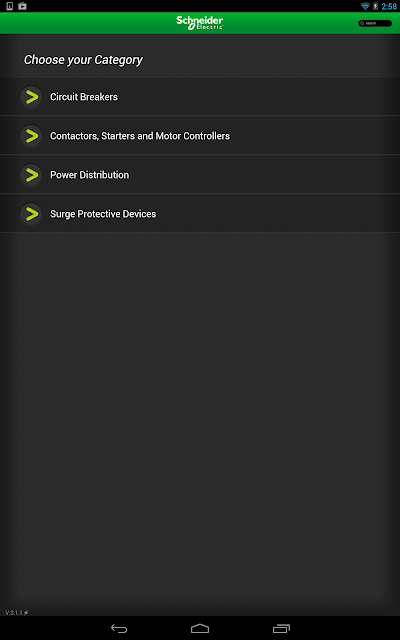Click the clock showing 2:58
This screenshot has height=640, width=400.
(x=389, y=6)
